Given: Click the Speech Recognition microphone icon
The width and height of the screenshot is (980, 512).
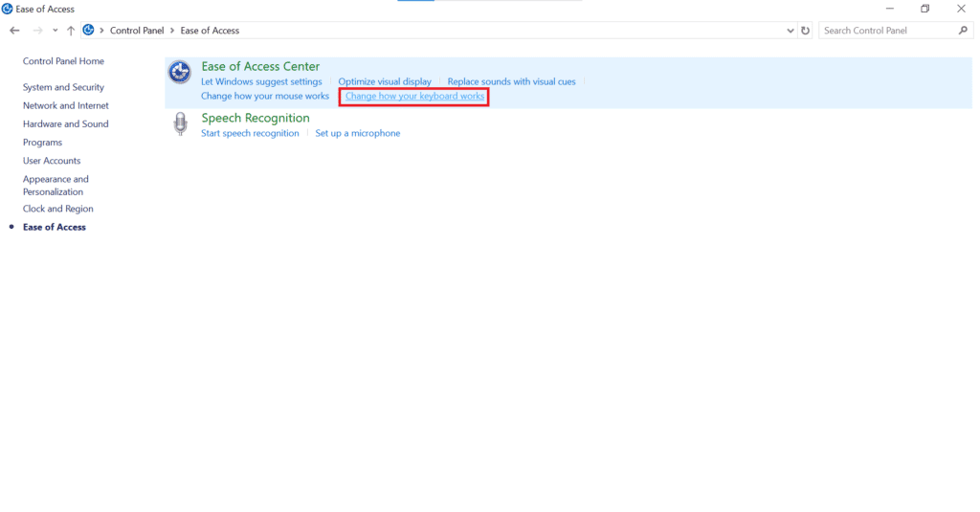Looking at the screenshot, I should (179, 124).
